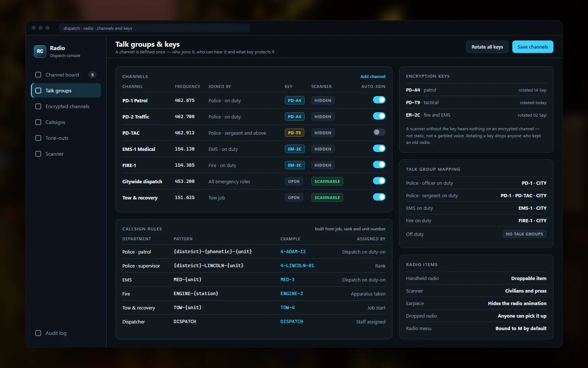This screenshot has height=368, width=588.
Task: Select the PD-T9 tactical encryption key row
Action: tap(476, 102)
